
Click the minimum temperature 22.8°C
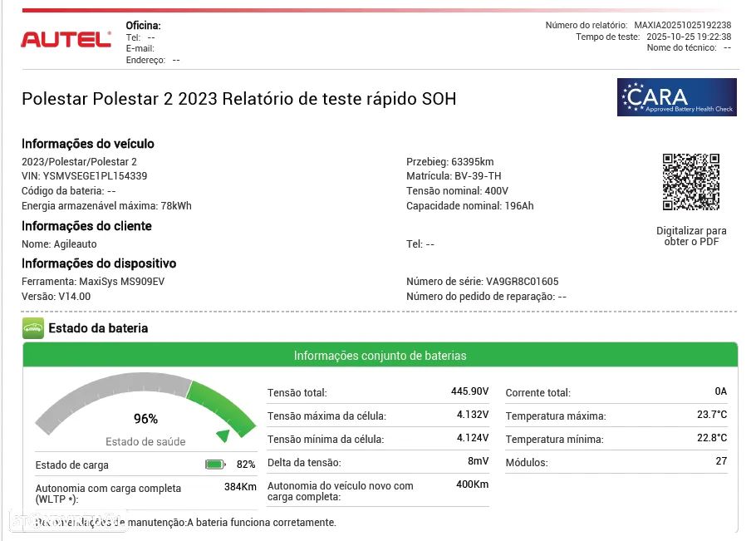point(712,438)
